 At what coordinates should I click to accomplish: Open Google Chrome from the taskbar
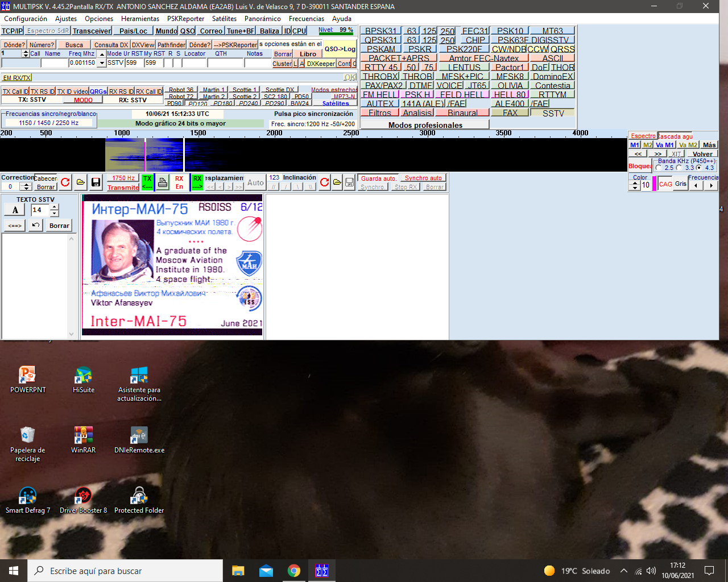tap(294, 571)
